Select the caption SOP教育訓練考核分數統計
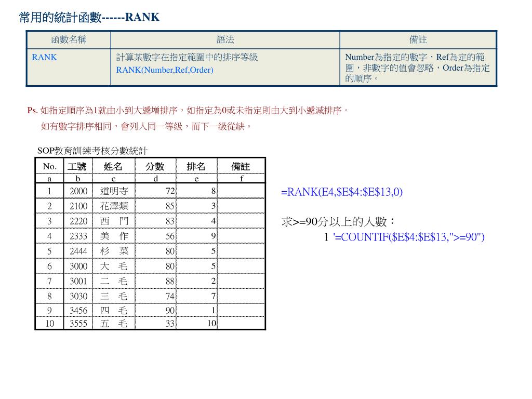Screen dimensions: 532x399 (92, 151)
